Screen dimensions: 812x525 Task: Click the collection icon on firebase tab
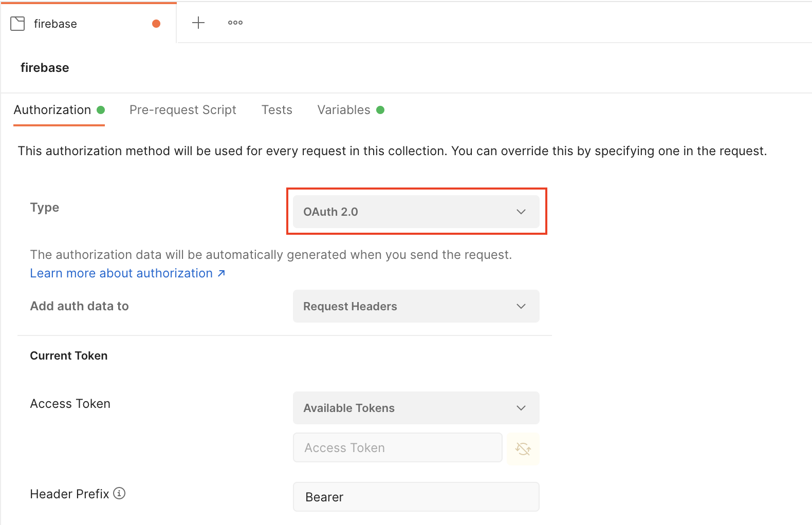click(17, 24)
